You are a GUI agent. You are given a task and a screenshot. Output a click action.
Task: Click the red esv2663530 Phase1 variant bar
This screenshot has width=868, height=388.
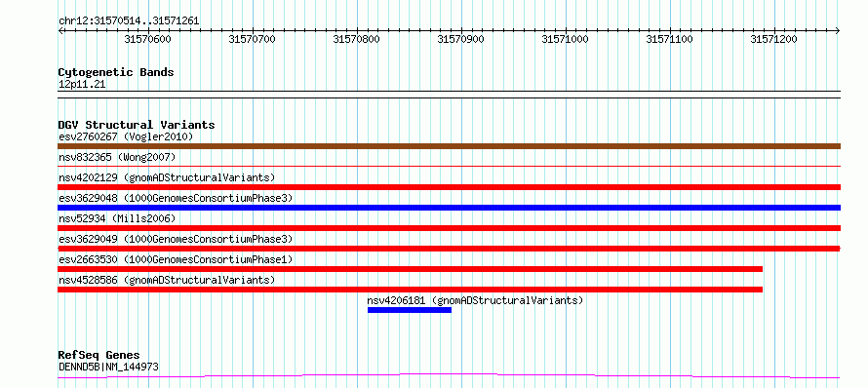coord(411,269)
